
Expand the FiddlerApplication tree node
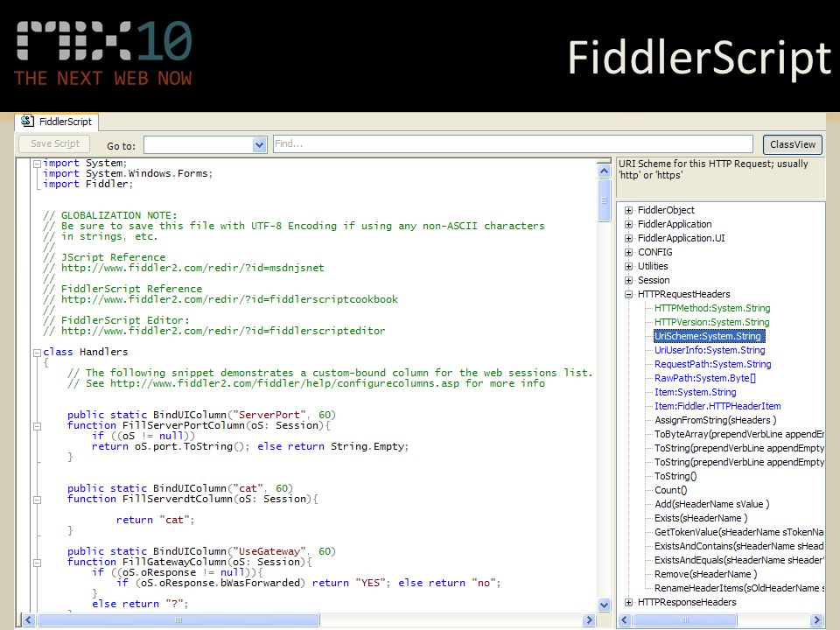628,225
